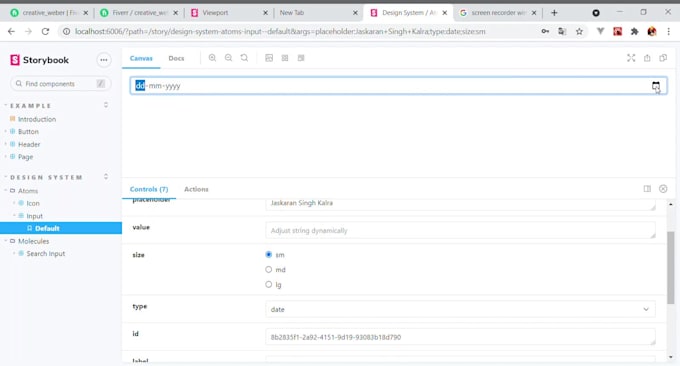Screen dimensions: 680x366
Task: Open the Storybook shortcuts menu (ellipsis button)
Action: [104, 60]
